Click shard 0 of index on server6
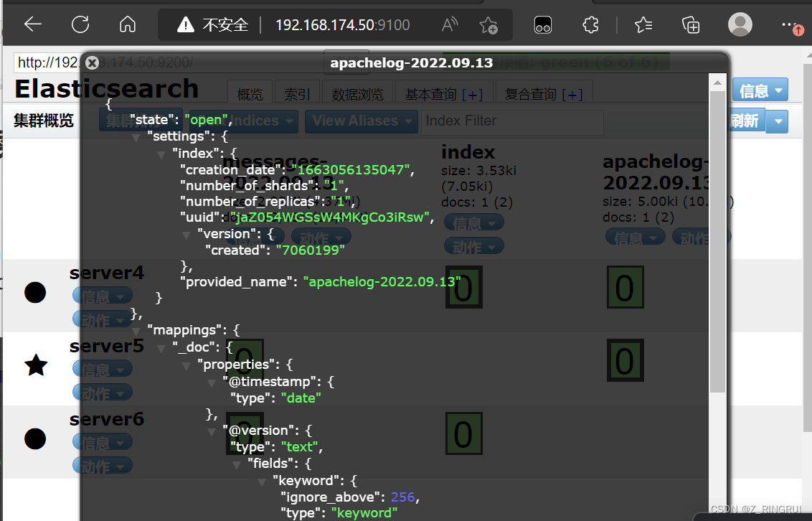 (463, 433)
